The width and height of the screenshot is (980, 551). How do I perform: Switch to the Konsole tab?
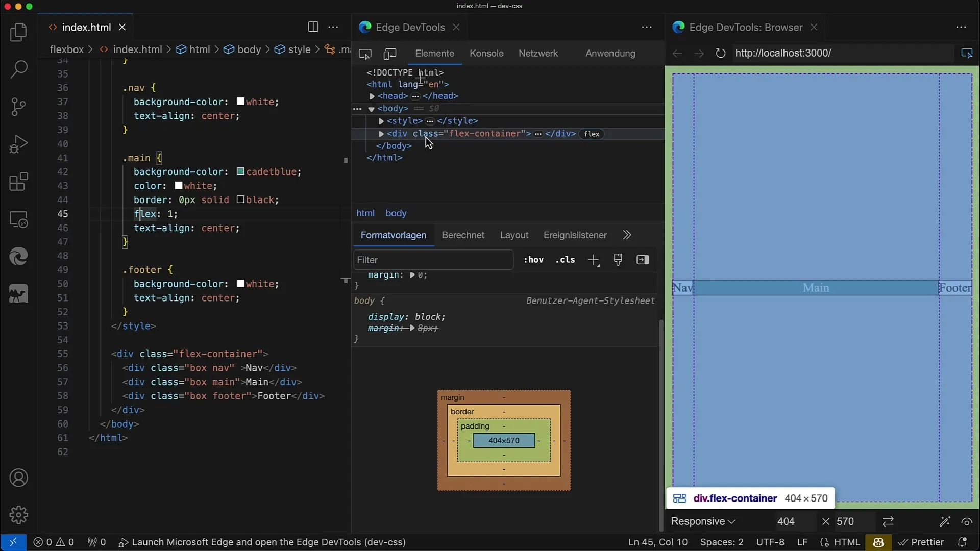click(x=486, y=54)
